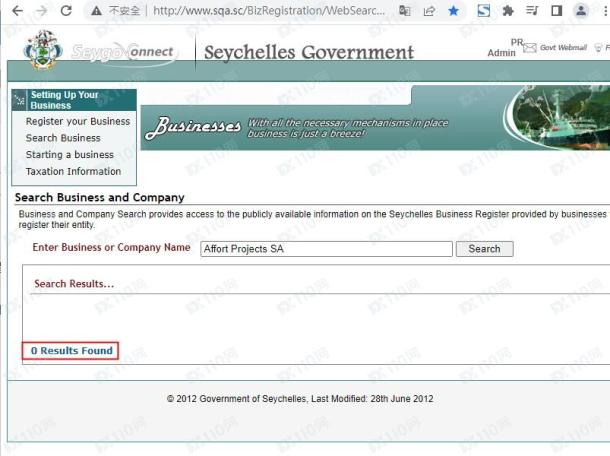The height and width of the screenshot is (456, 610).
Task: Open Starting a business menu item
Action: coord(70,155)
